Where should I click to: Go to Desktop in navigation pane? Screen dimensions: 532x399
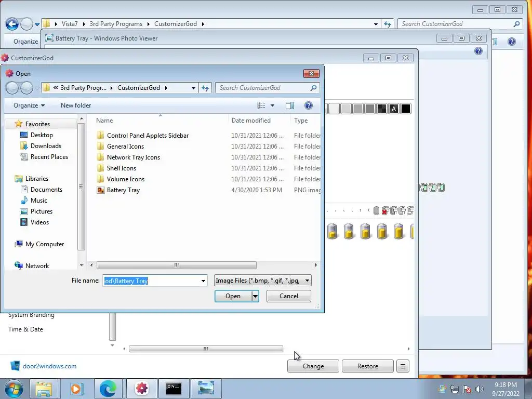click(42, 135)
